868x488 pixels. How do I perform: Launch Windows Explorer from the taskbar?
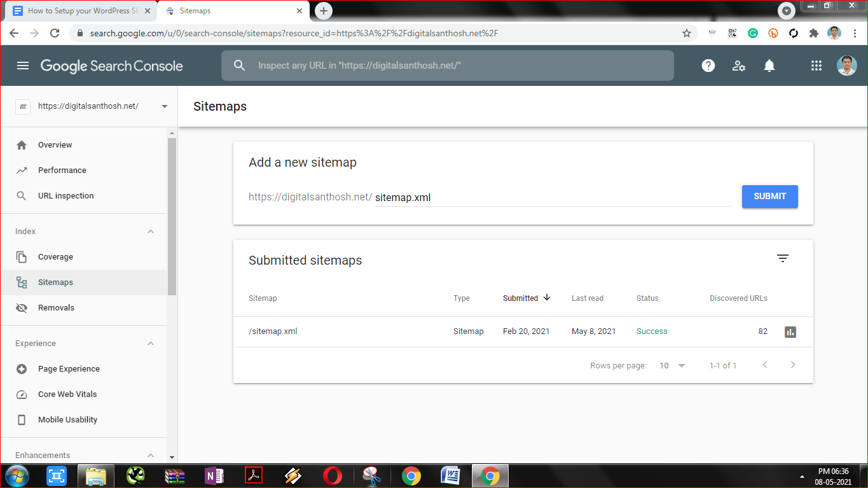pos(96,476)
